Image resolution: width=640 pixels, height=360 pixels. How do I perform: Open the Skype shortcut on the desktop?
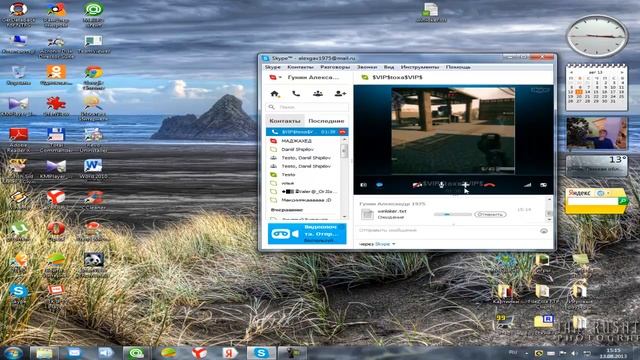[x=18, y=295]
